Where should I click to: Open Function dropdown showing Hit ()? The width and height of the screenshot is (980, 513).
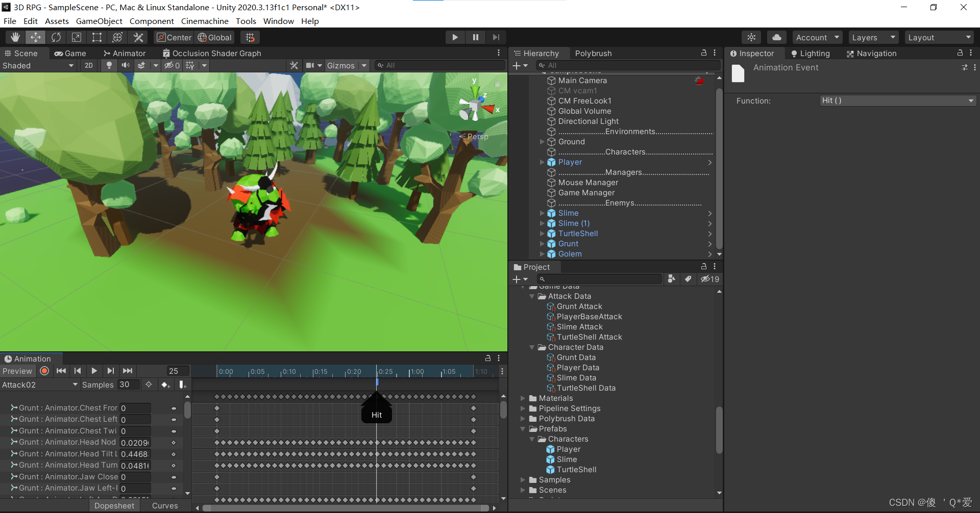(898, 100)
